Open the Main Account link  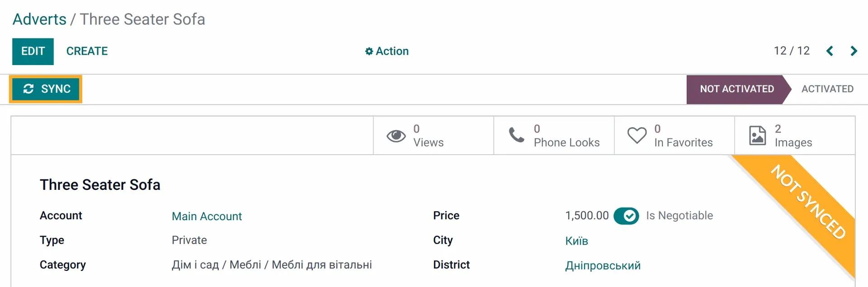click(x=206, y=216)
